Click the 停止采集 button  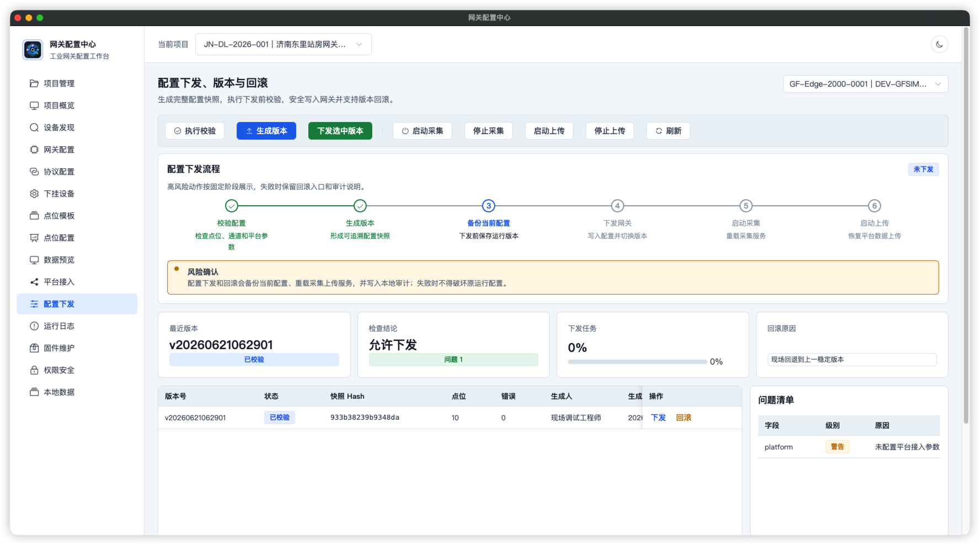[x=489, y=131]
